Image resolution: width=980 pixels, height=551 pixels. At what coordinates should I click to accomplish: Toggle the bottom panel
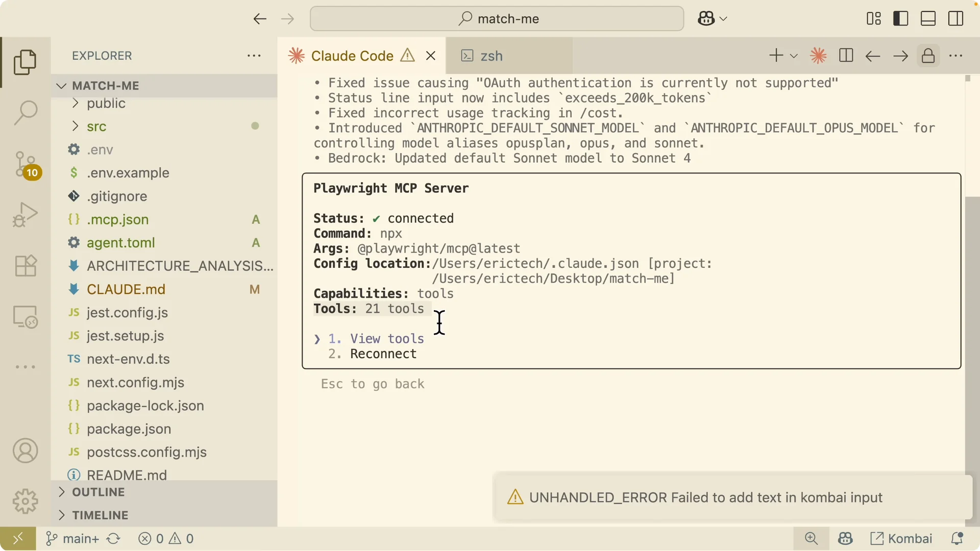pos(928,19)
